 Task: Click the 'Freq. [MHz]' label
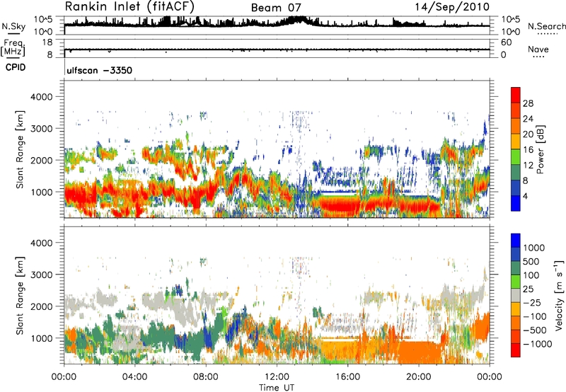pos(13,47)
